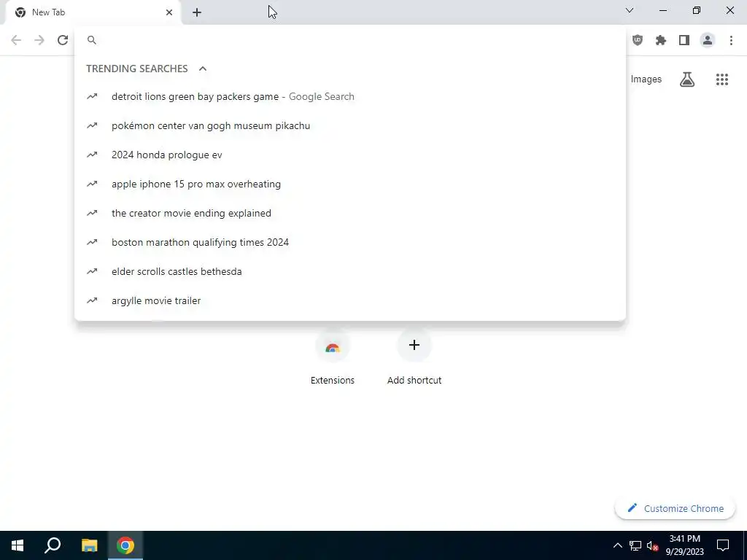Click the trending arrow beside argylle movie trailer
Image resolution: width=747 pixels, height=560 pixels.
pos(92,300)
